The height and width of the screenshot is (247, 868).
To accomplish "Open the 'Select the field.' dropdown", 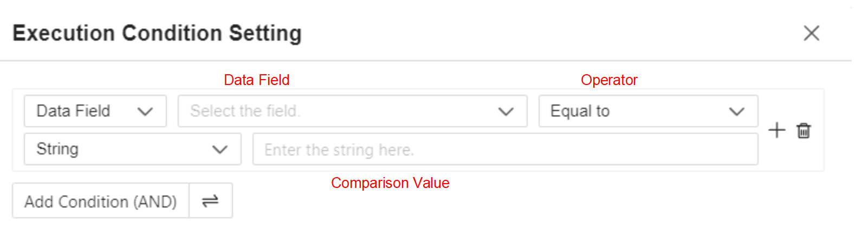I will (x=353, y=111).
